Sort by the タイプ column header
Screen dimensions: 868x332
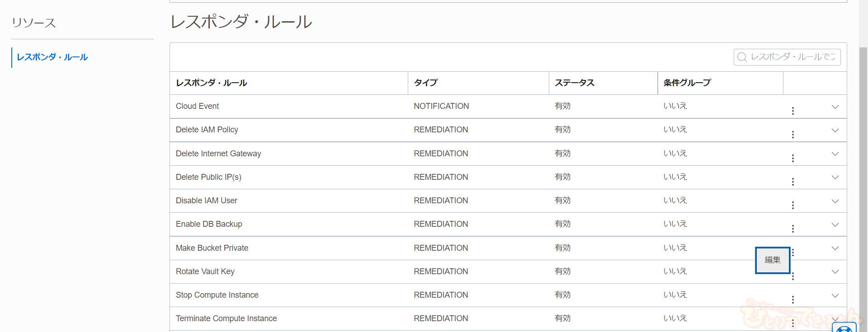click(x=426, y=83)
